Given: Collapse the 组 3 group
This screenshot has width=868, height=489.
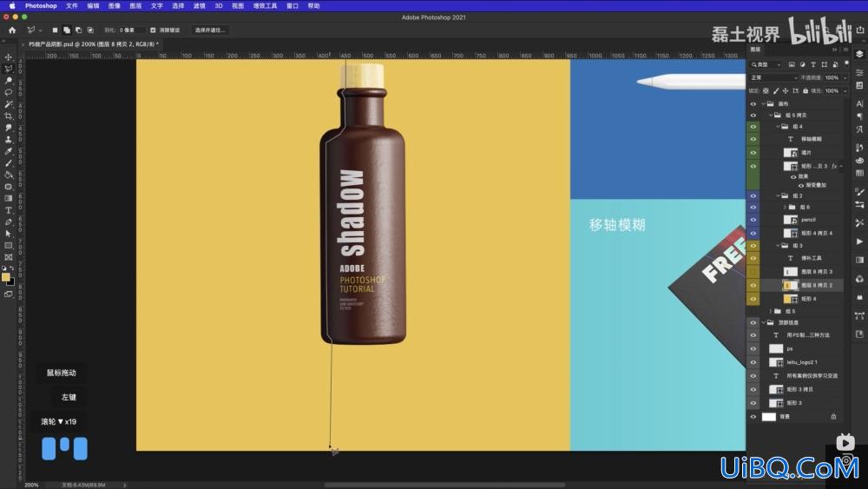Looking at the screenshot, I should point(778,245).
